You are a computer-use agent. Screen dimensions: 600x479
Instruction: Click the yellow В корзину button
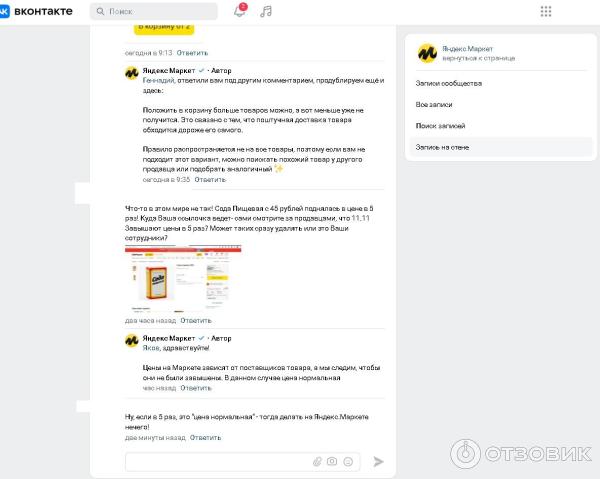[x=164, y=29]
